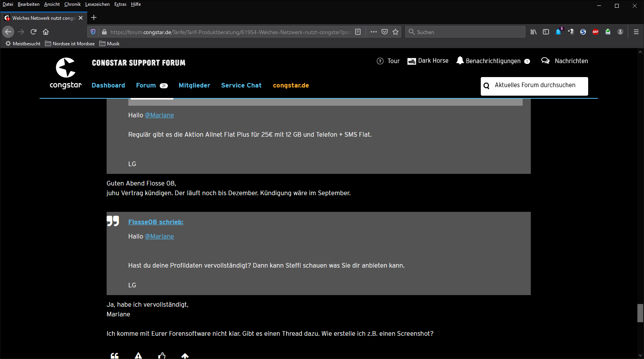Open the Service Chat link
Screen dimensions: 644x359
pos(241,85)
